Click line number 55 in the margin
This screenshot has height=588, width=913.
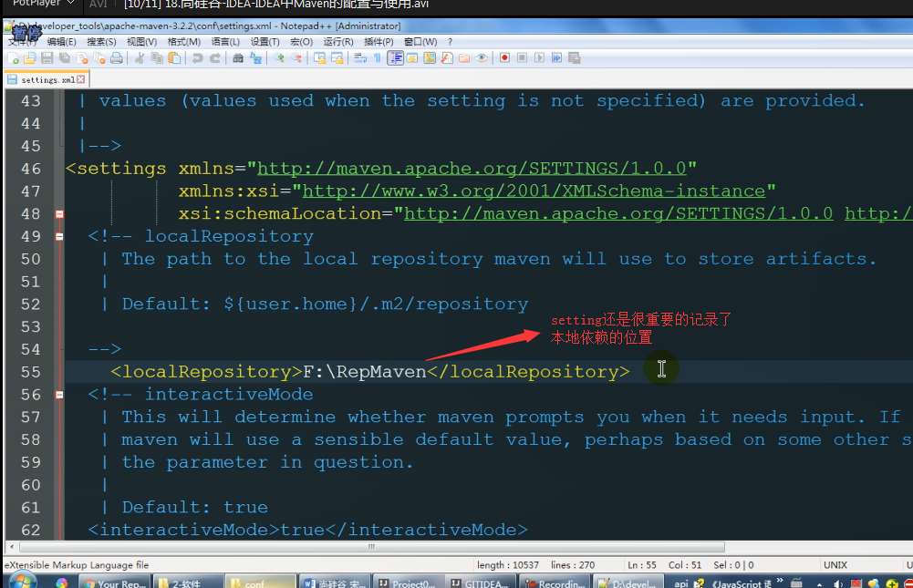[x=30, y=372]
